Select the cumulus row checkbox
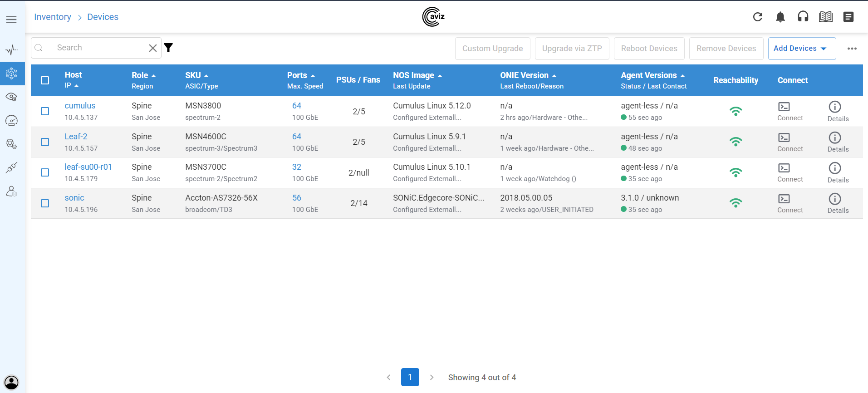 (x=45, y=111)
